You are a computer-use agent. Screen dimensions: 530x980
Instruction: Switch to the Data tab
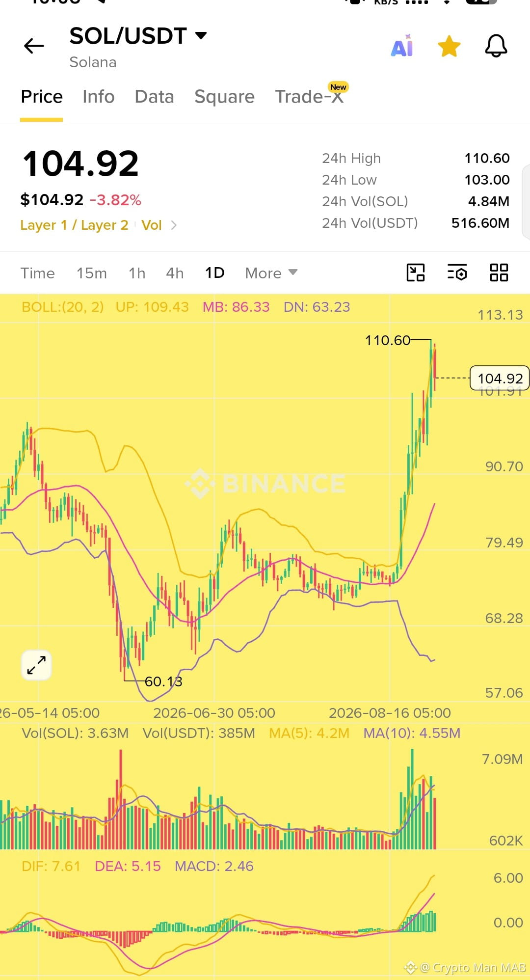click(155, 97)
